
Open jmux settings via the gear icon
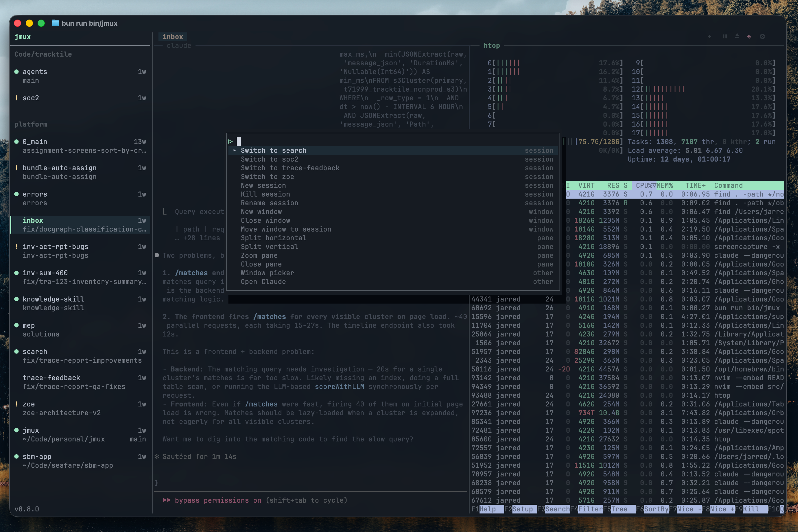[762, 37]
